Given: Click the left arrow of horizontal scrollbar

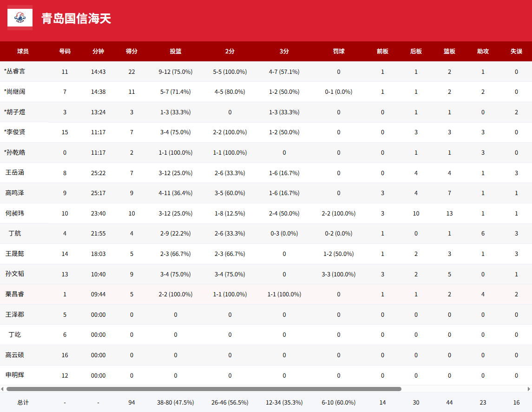Looking at the screenshot, I should [x=2, y=389].
